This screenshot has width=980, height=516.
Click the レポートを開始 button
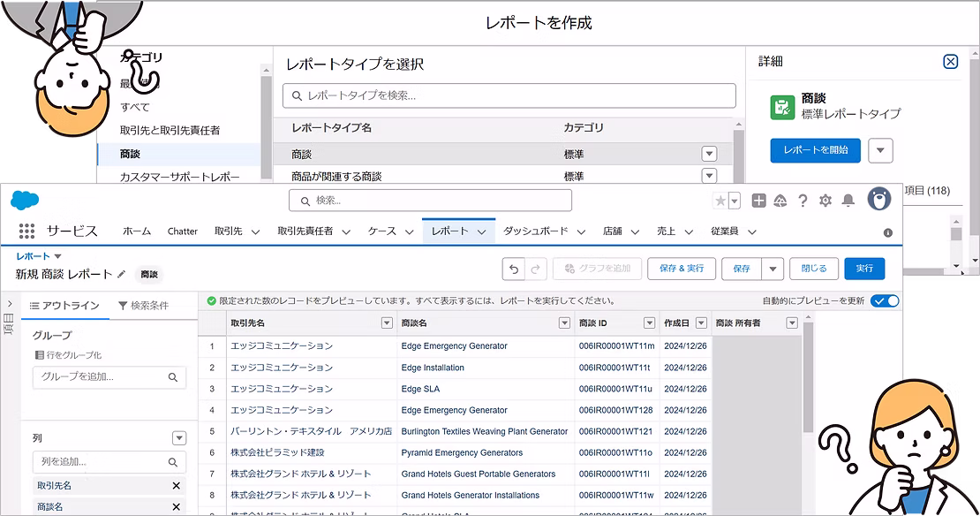(816, 151)
